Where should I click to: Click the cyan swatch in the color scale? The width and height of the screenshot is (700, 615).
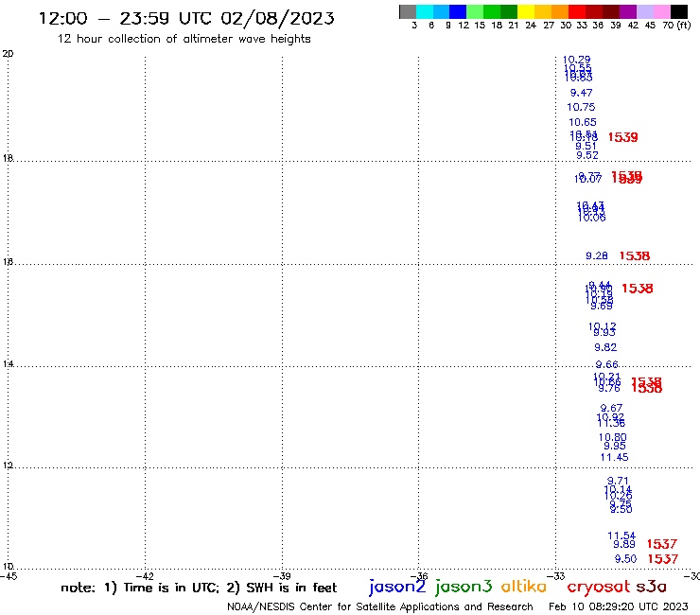click(x=425, y=11)
